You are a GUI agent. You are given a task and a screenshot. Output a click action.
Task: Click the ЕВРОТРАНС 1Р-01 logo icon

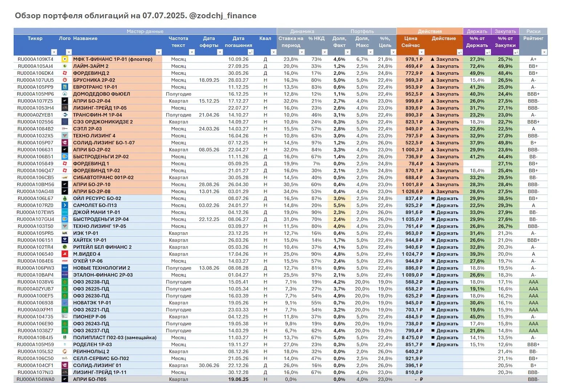click(x=65, y=87)
